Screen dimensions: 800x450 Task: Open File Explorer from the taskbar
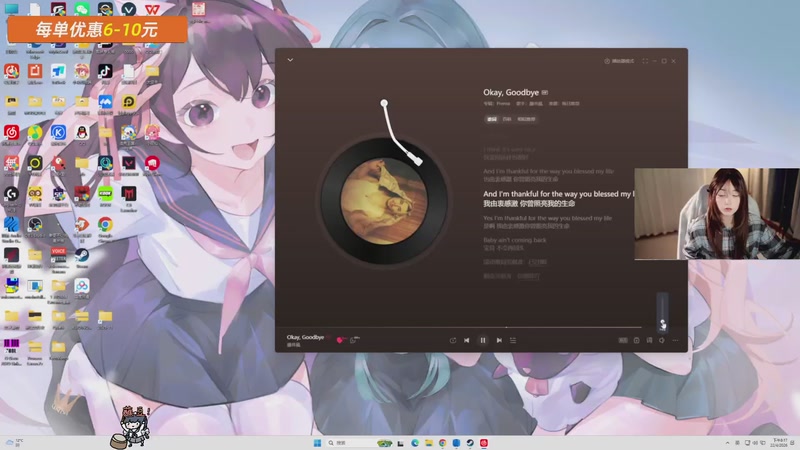[429, 443]
